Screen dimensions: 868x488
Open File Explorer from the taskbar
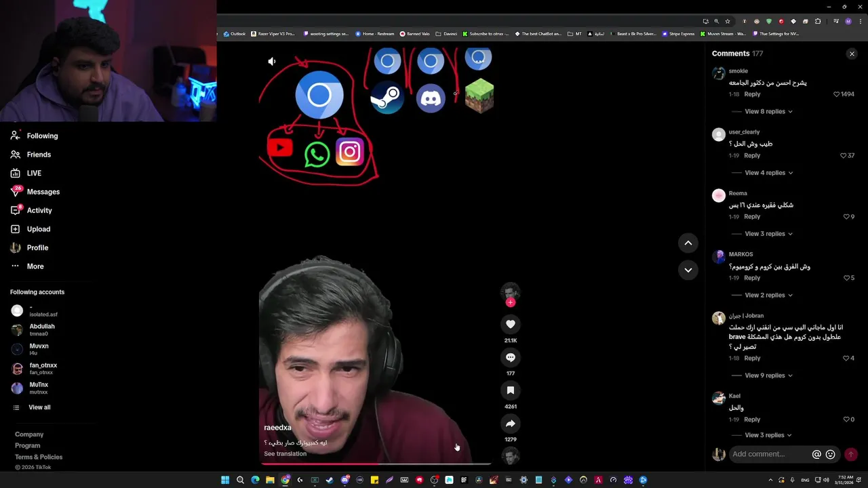(x=270, y=480)
